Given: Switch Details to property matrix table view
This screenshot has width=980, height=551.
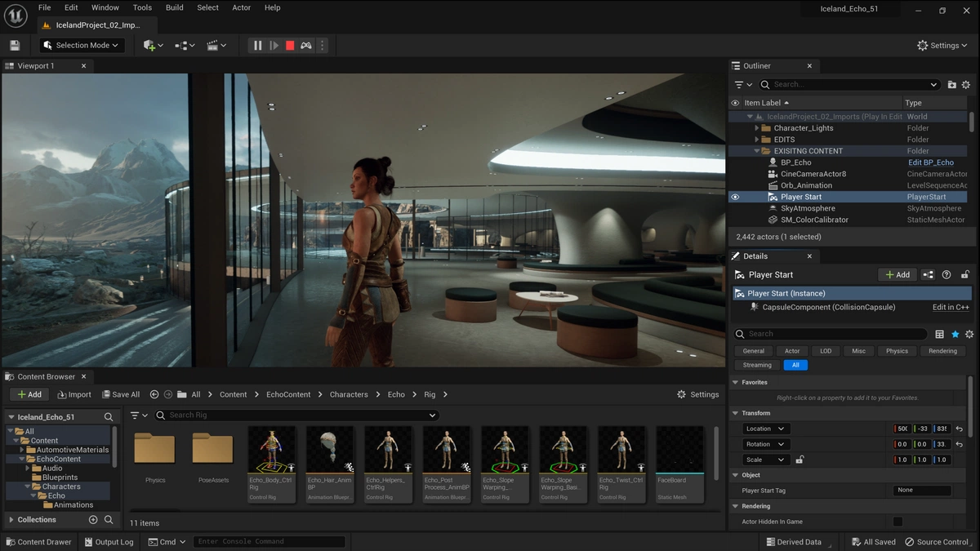Looking at the screenshot, I should (940, 334).
